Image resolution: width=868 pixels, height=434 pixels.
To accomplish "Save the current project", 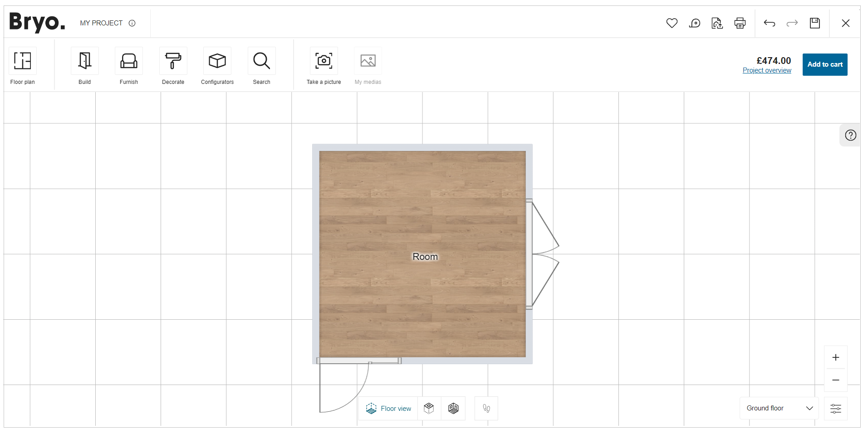I will (x=814, y=23).
